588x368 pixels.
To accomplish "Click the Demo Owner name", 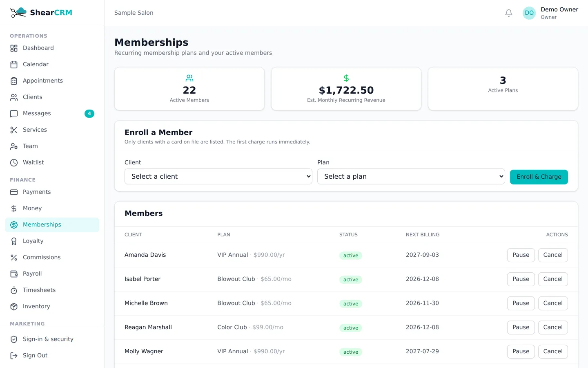I will [x=559, y=9].
